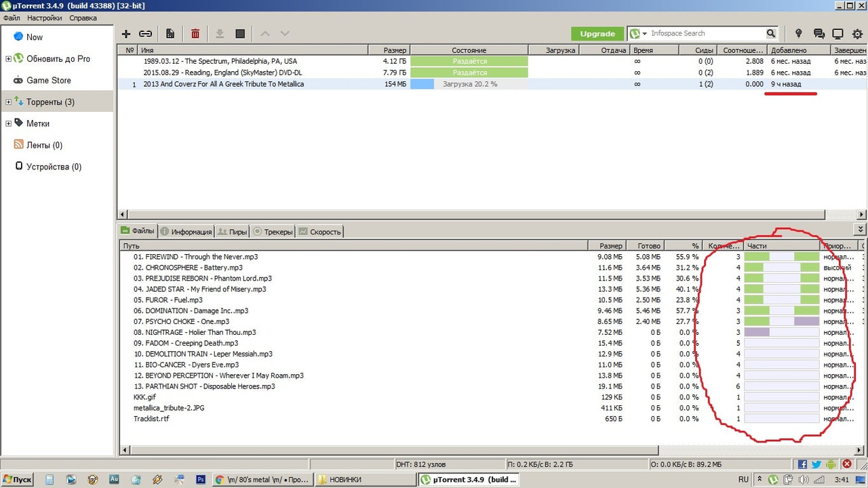Switch to the Информация tab
The height and width of the screenshot is (488, 868).
pos(186,231)
